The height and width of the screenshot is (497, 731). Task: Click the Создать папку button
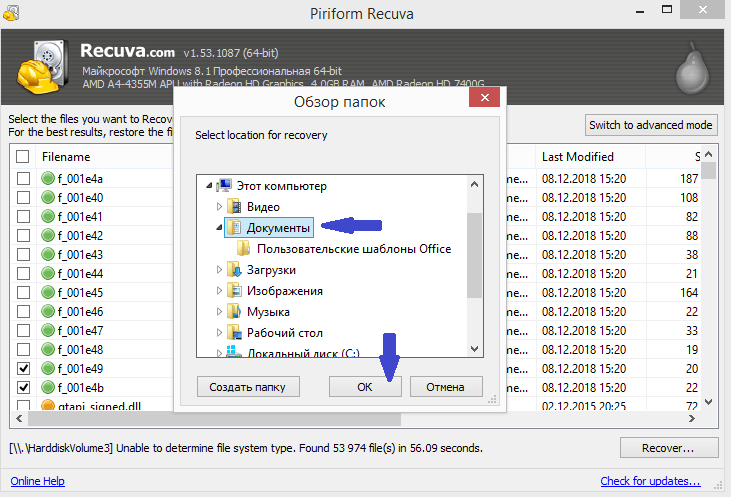(248, 387)
